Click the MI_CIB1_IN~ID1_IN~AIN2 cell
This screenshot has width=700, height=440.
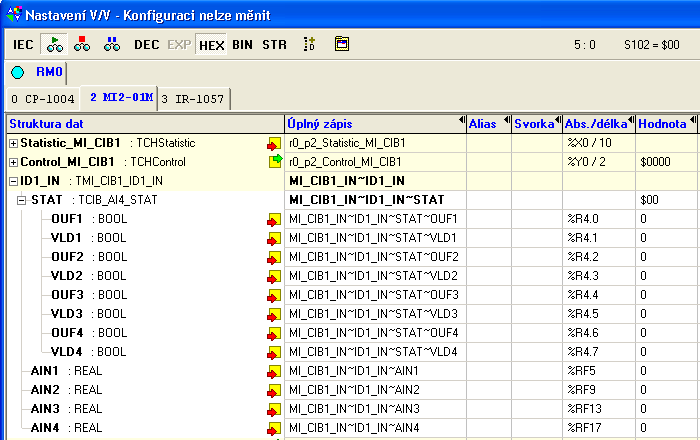click(x=375, y=390)
